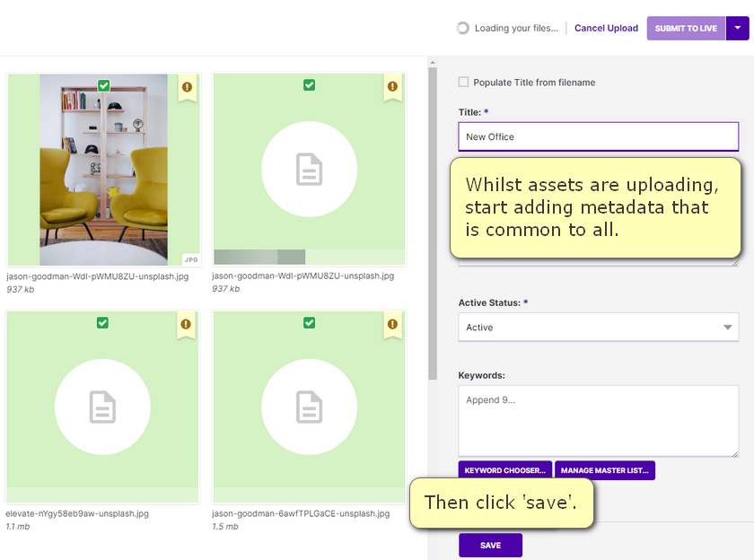Screen dimensions: 754x560
Task: Click document placeholder icon on second uploading tile
Action: [309, 170]
